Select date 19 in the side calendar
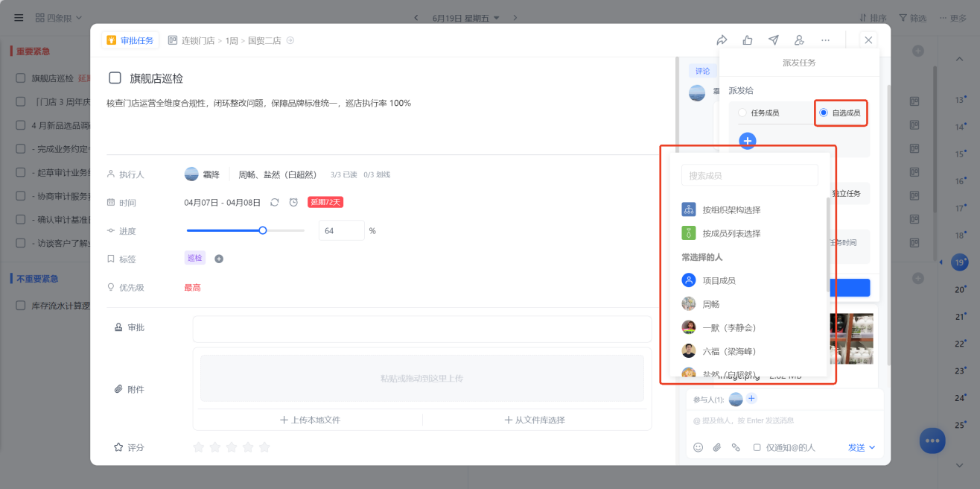Image resolution: width=980 pixels, height=489 pixels. click(x=961, y=262)
